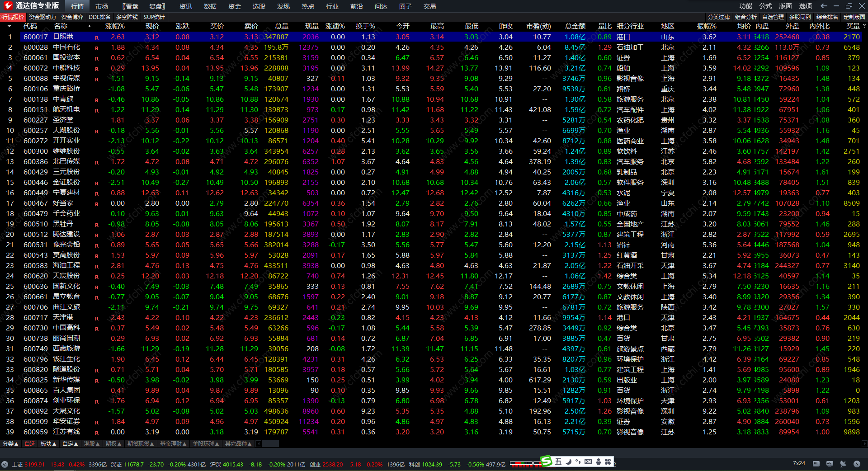The image size is (868, 471).
Task: Click the R marker beside 中国石化
Action: tap(97, 48)
